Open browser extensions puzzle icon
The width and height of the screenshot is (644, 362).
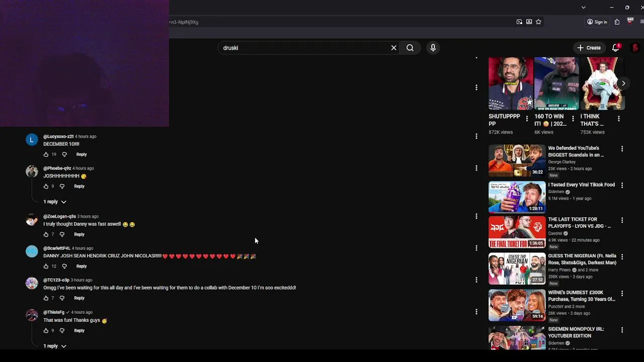pos(617,22)
